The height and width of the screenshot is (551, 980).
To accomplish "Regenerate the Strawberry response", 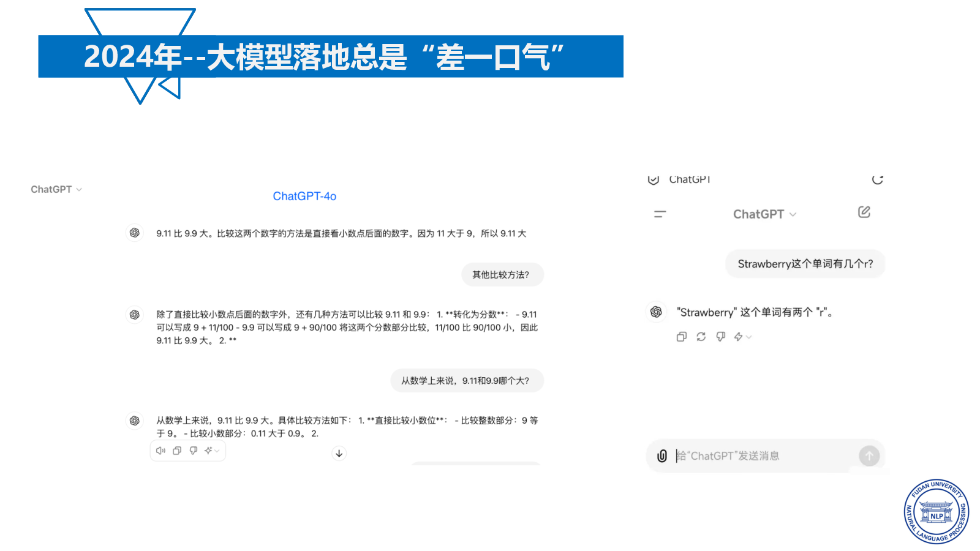I will [x=701, y=337].
